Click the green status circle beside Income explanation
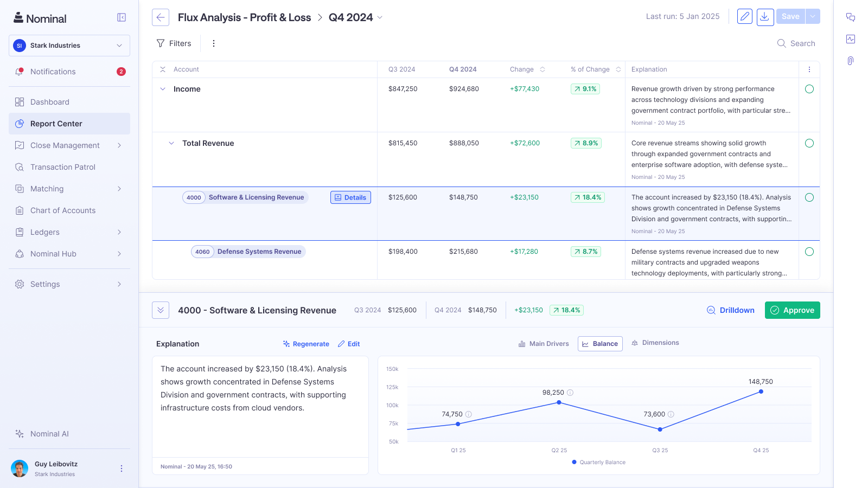This screenshot has width=868, height=488. coord(809,89)
